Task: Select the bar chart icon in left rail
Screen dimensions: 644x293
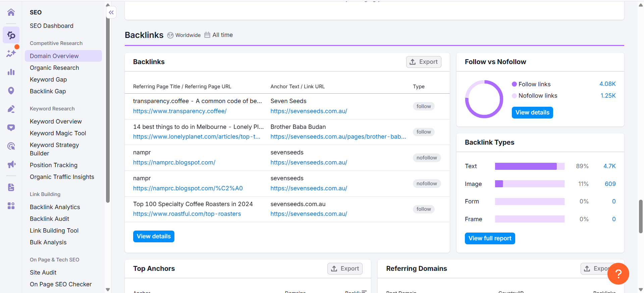Action: pos(11,72)
